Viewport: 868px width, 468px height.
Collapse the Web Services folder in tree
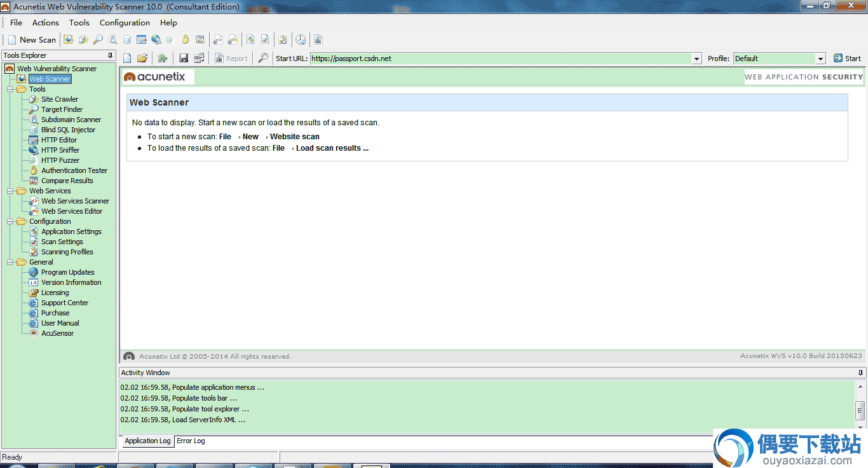pyautogui.click(x=10, y=191)
